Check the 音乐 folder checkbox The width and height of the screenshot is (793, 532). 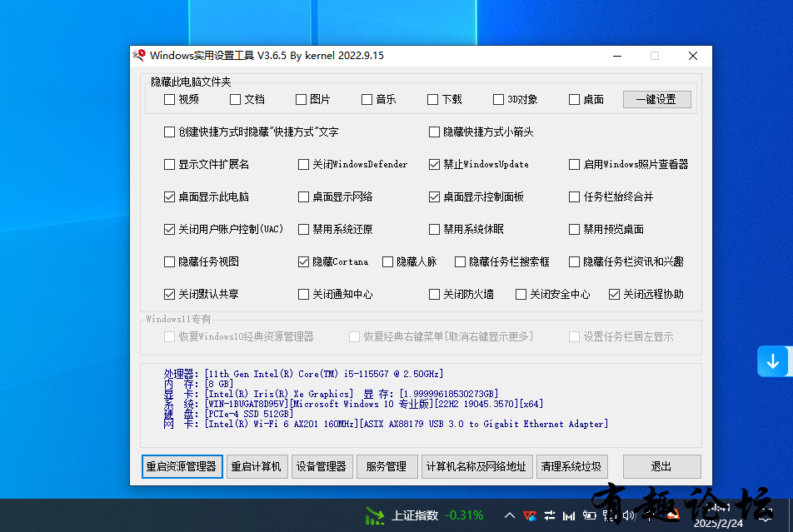pyautogui.click(x=367, y=100)
